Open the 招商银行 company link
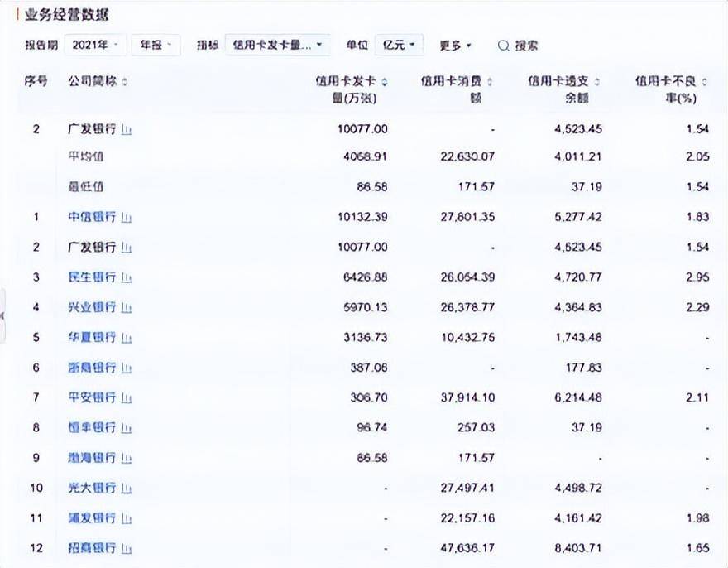 pos(92,548)
